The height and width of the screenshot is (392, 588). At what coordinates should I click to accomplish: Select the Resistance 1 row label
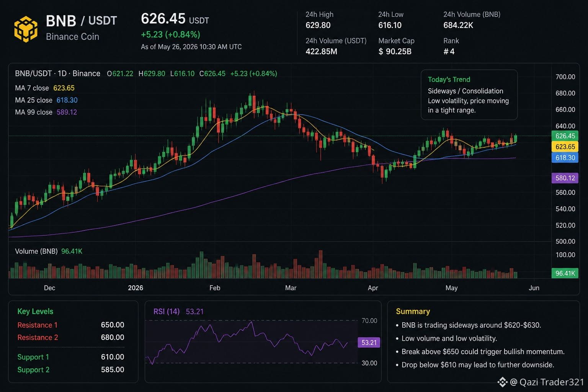[x=38, y=325]
